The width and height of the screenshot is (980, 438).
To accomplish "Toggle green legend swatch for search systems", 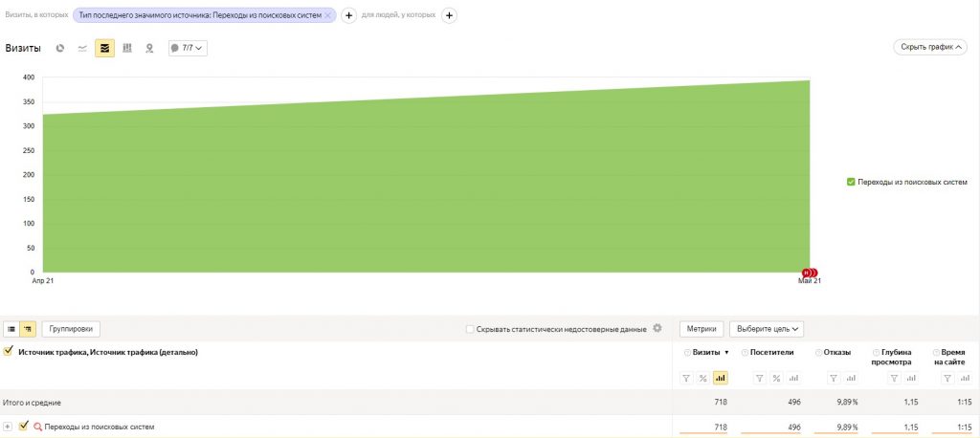I will tap(851, 182).
